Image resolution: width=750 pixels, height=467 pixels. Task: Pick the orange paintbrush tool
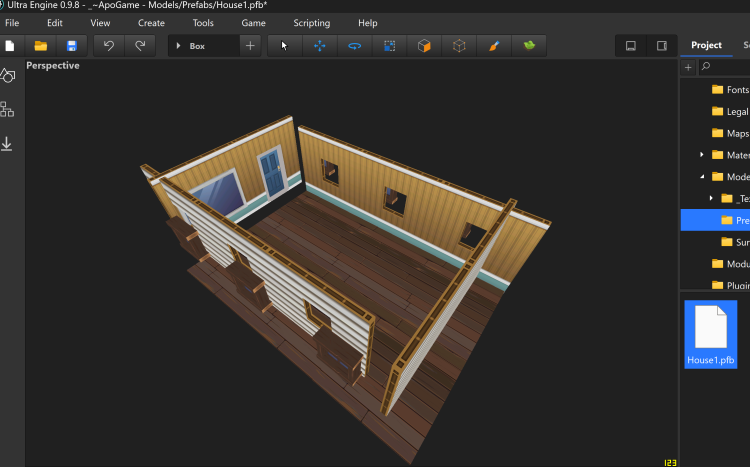(x=493, y=46)
